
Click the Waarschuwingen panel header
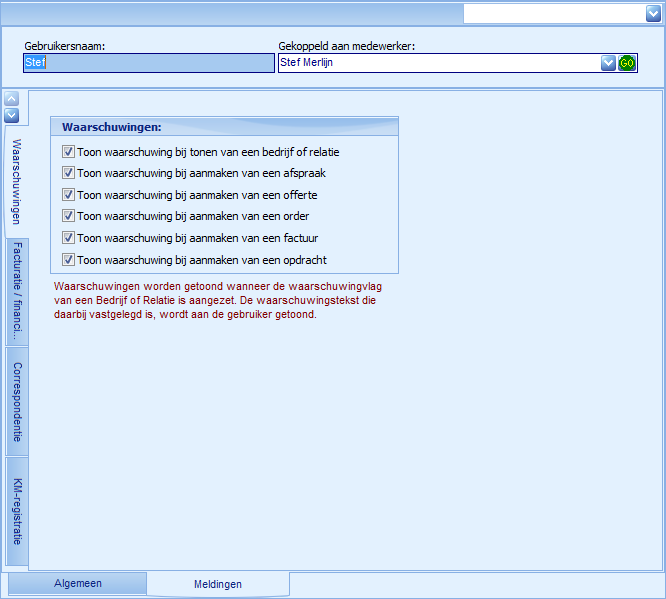(x=224, y=127)
